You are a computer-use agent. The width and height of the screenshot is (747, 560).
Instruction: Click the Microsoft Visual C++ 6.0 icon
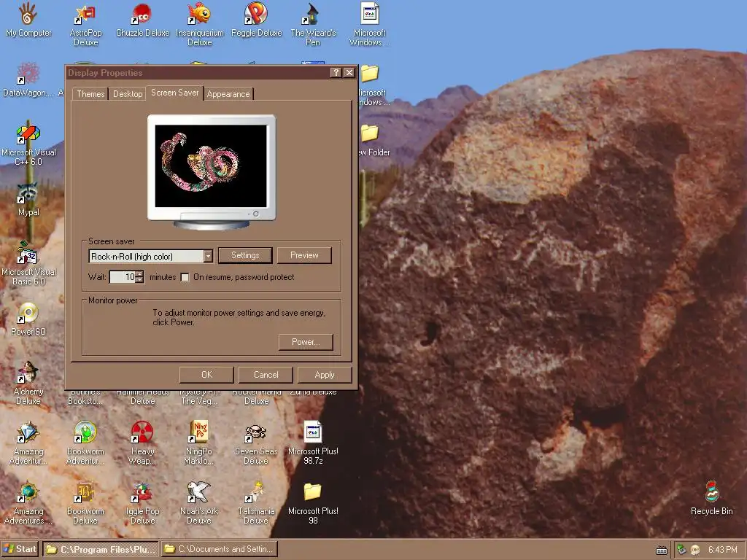tap(28, 134)
